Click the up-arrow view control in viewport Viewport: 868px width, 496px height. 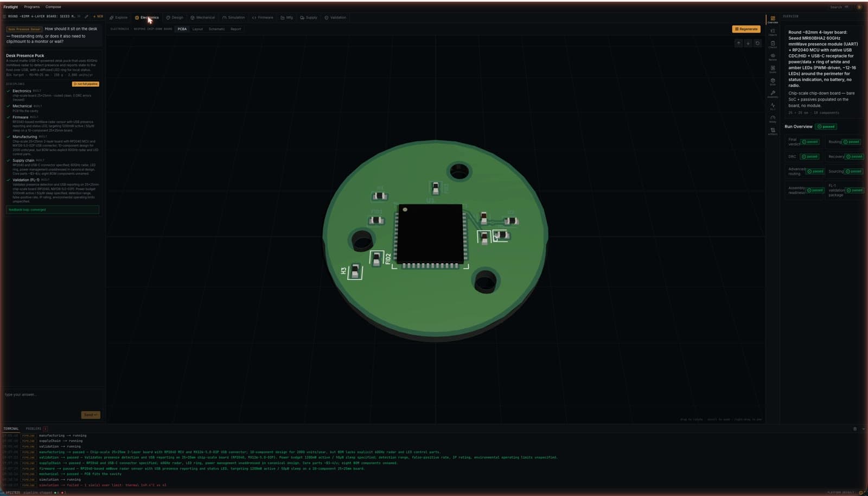(x=738, y=43)
